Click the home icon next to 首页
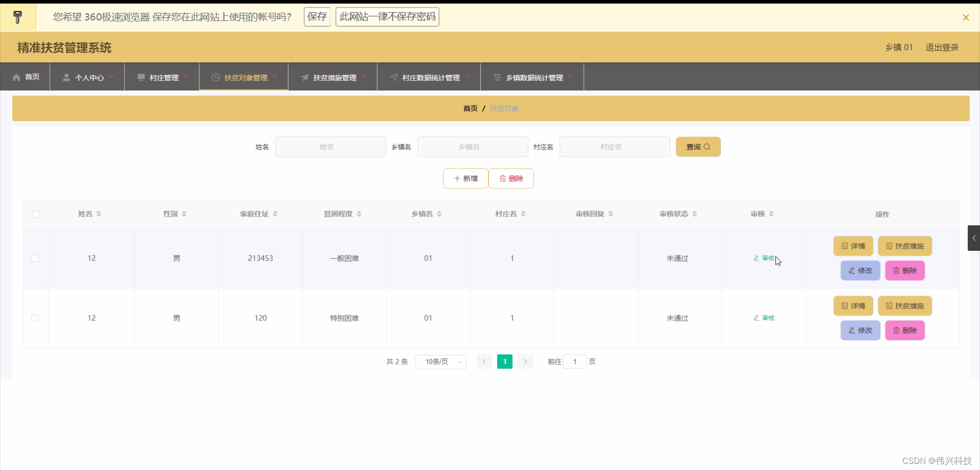980x470 pixels. point(17,77)
